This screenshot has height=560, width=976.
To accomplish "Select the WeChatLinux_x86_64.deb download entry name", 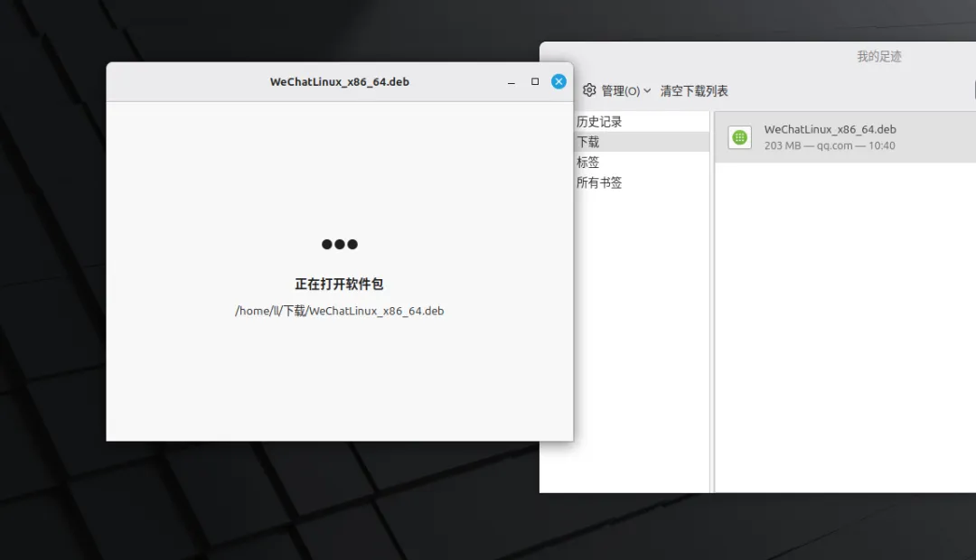I will (830, 129).
